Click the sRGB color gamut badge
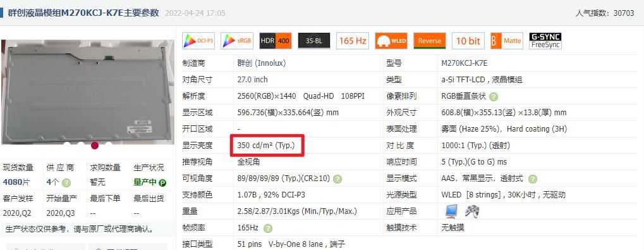 tap(237, 41)
